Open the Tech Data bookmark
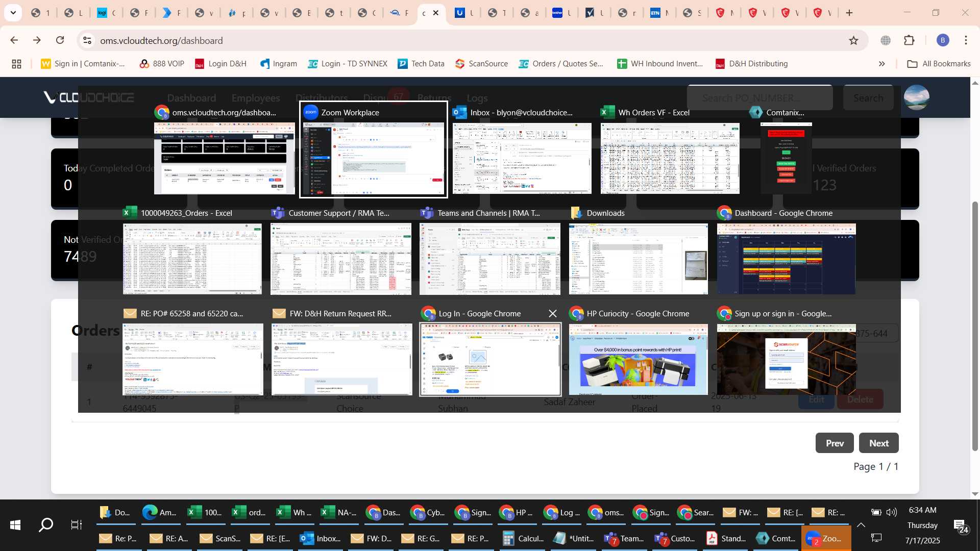The image size is (980, 551). click(x=421, y=64)
